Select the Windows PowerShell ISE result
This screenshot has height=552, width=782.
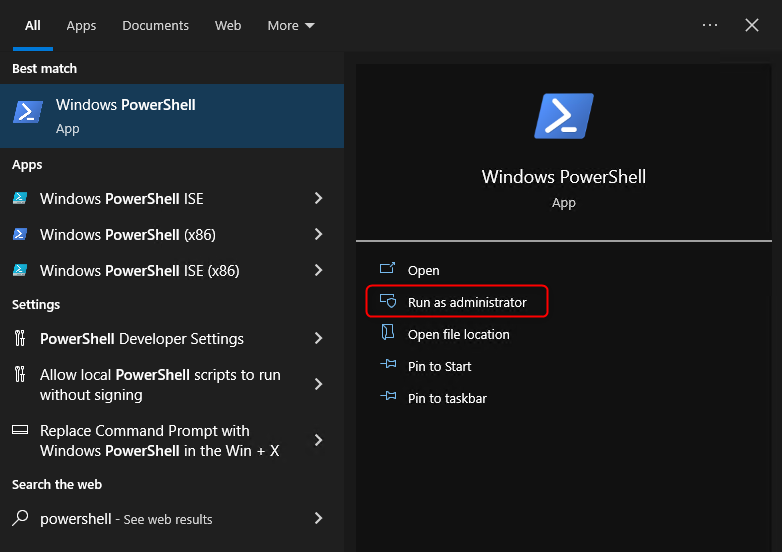172,198
